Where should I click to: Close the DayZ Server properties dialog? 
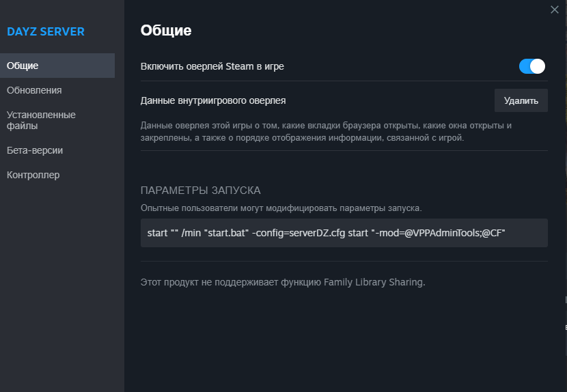coord(554,10)
